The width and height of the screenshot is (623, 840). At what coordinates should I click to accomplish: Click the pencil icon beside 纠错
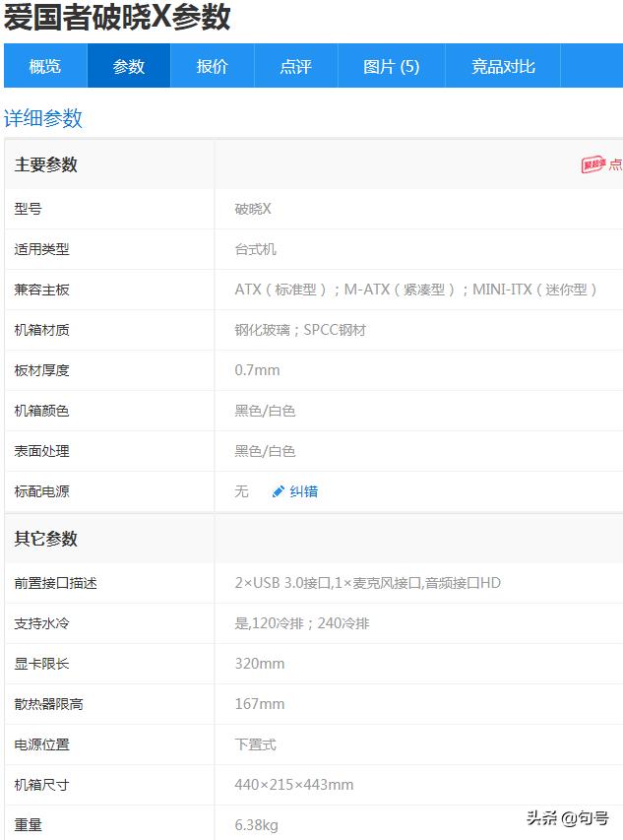279,491
